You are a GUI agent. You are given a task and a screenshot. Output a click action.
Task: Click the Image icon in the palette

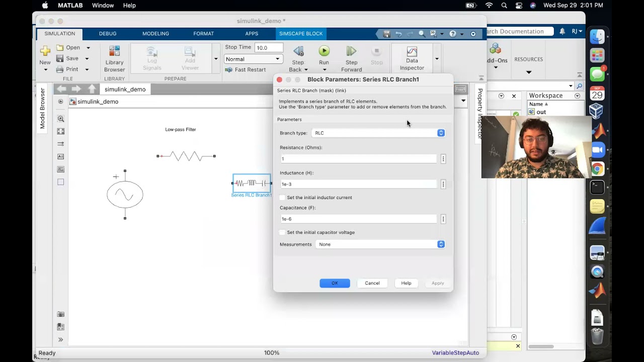tap(60, 169)
